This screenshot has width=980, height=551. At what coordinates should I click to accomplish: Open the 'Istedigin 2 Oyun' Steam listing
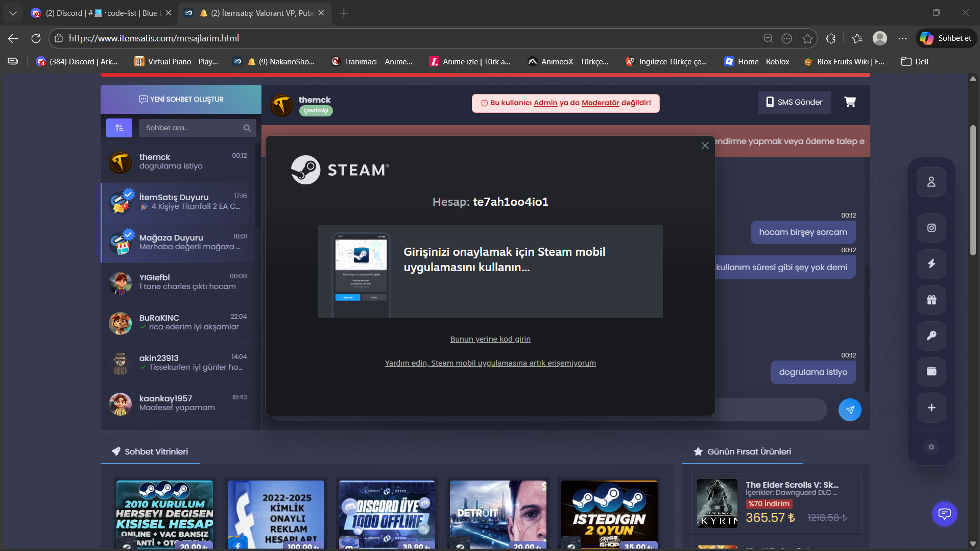click(x=610, y=515)
